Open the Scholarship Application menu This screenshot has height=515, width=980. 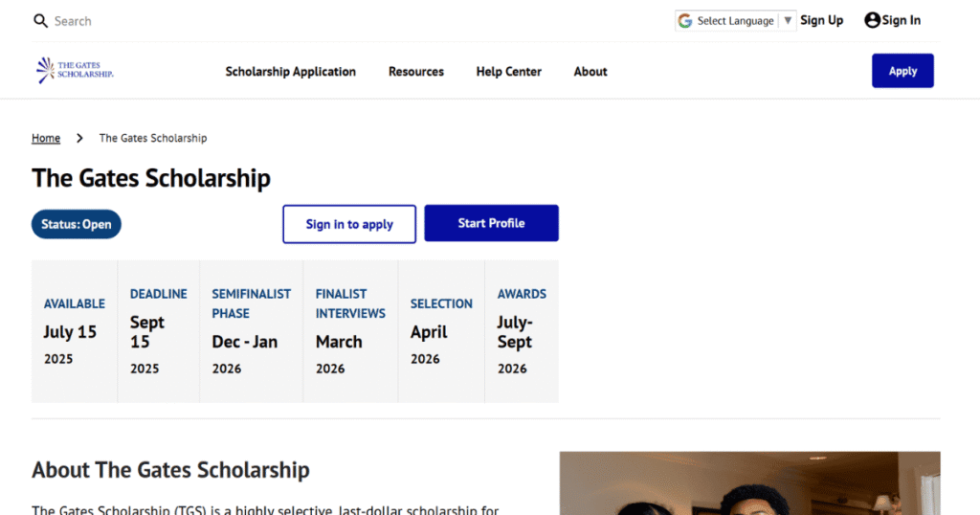(290, 72)
